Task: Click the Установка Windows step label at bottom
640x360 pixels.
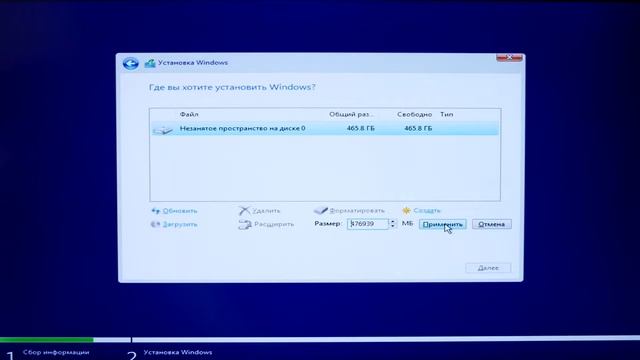Action: click(x=178, y=352)
